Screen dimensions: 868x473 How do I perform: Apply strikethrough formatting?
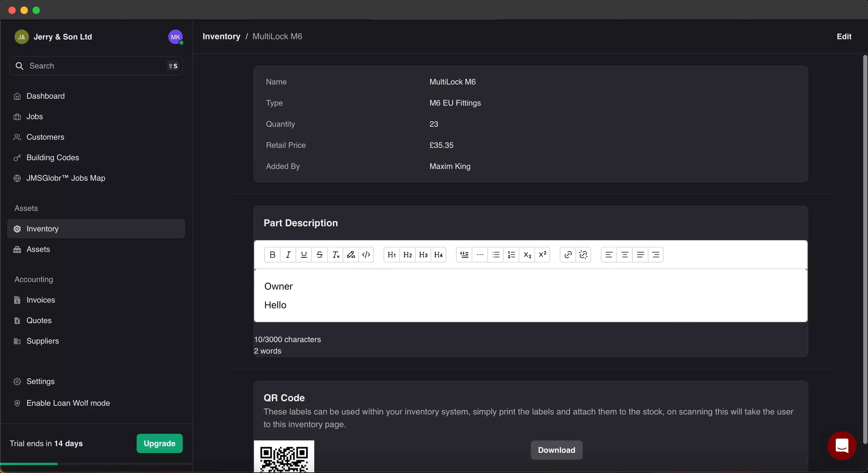(x=319, y=255)
